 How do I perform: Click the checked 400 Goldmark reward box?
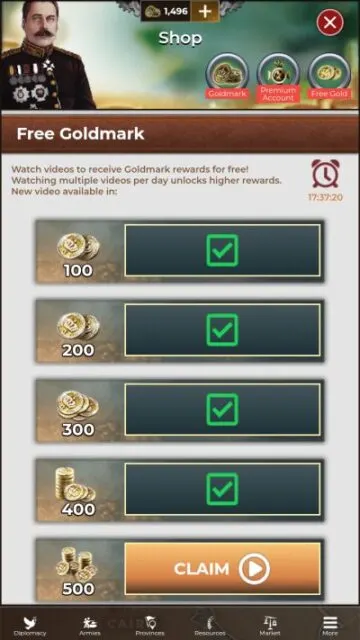click(x=222, y=489)
